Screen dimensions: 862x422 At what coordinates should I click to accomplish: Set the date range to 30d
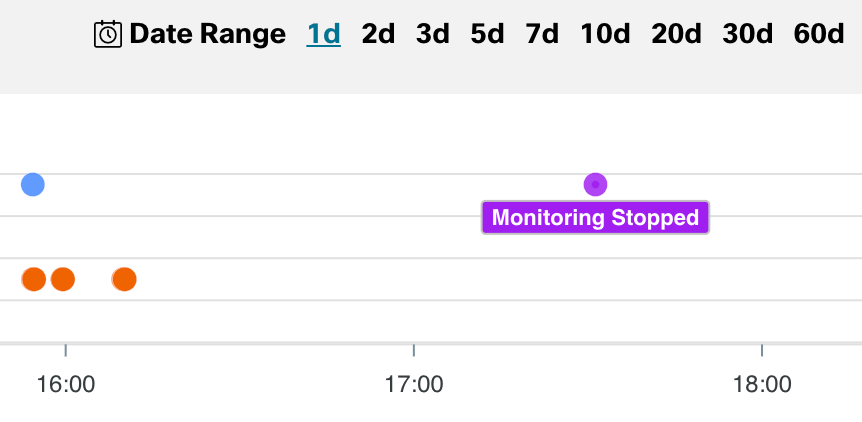tap(748, 34)
